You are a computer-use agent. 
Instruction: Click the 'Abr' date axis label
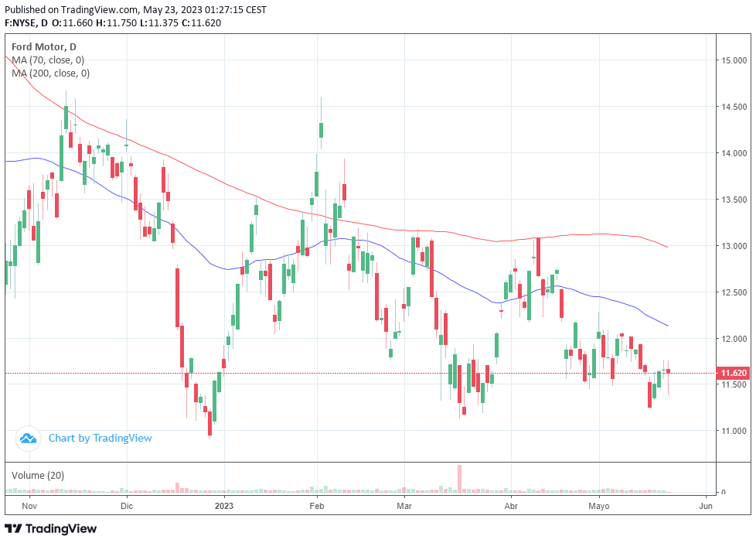click(511, 506)
